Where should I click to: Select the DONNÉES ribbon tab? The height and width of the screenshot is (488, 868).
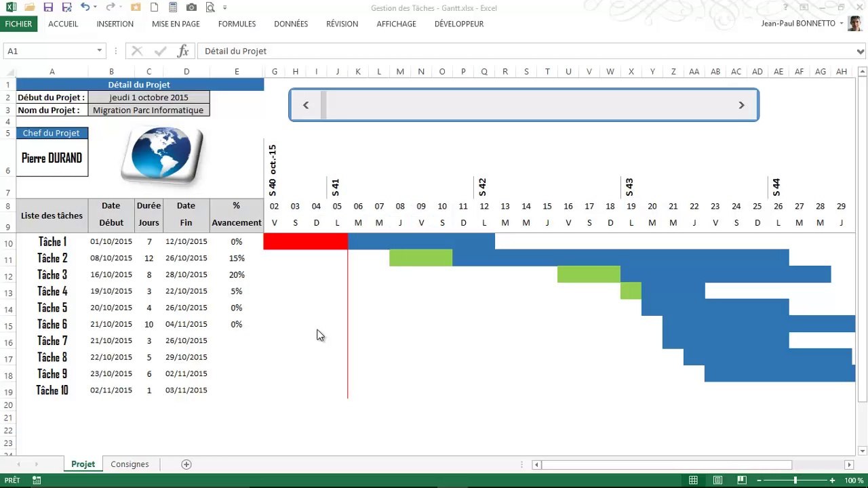[291, 24]
